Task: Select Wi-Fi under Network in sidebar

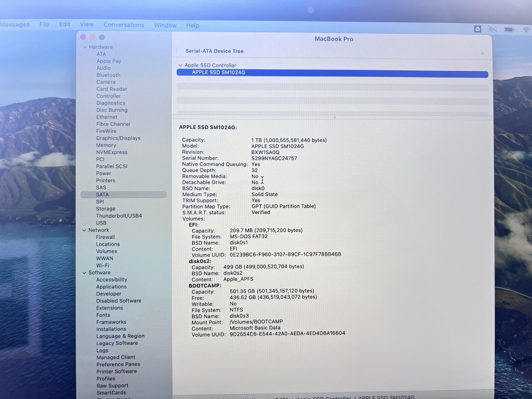Action: coord(102,265)
